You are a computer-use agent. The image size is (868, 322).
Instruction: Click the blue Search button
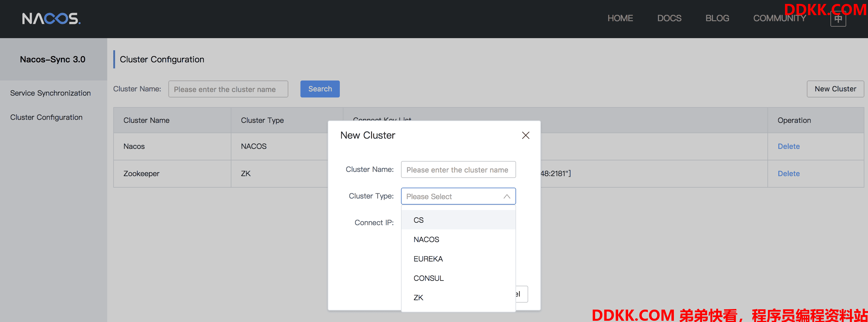pos(320,89)
